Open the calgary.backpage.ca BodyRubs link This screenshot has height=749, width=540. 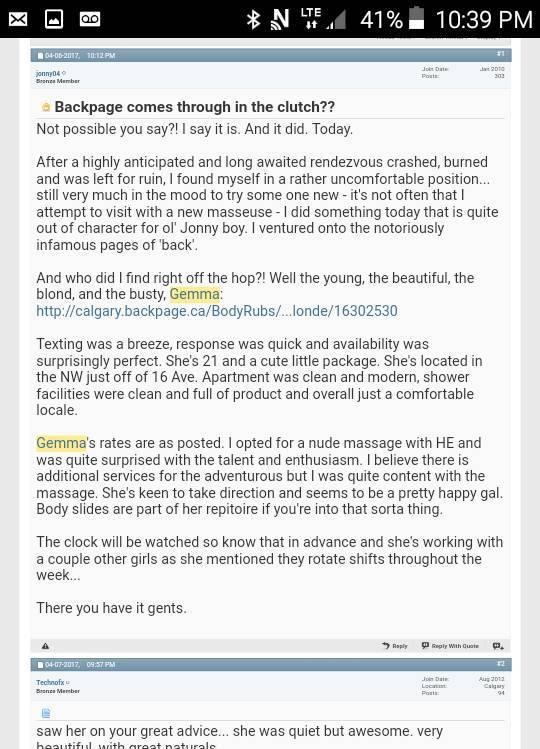point(217,311)
